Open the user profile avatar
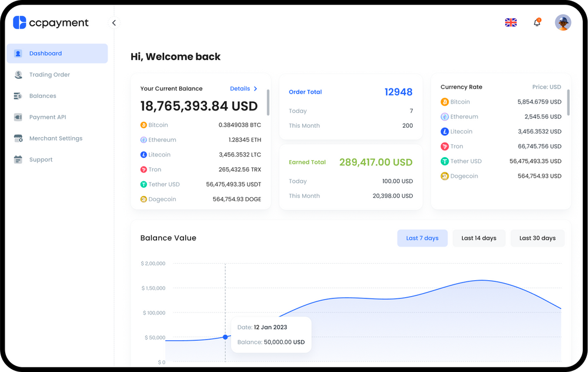Viewport: 588px width, 372px height. (x=563, y=22)
